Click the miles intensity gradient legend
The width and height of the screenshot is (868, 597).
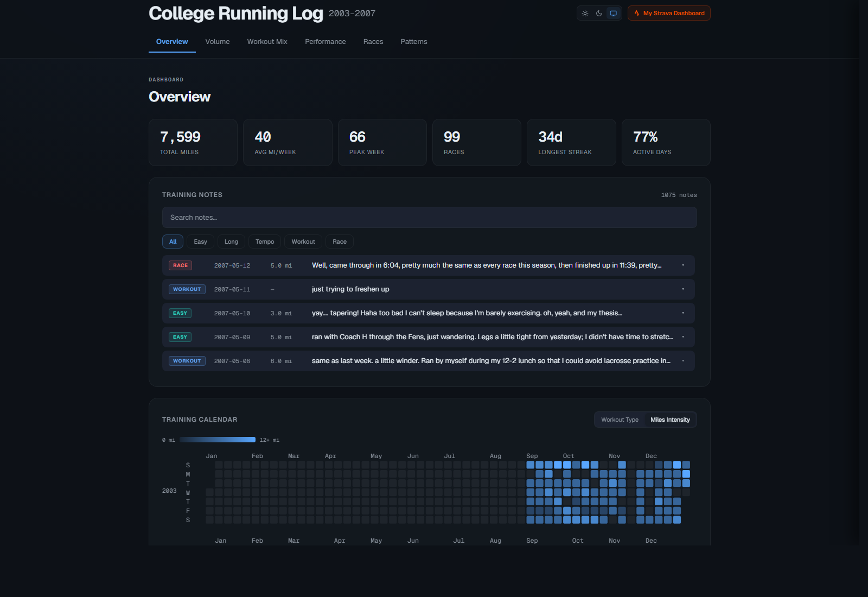click(218, 440)
